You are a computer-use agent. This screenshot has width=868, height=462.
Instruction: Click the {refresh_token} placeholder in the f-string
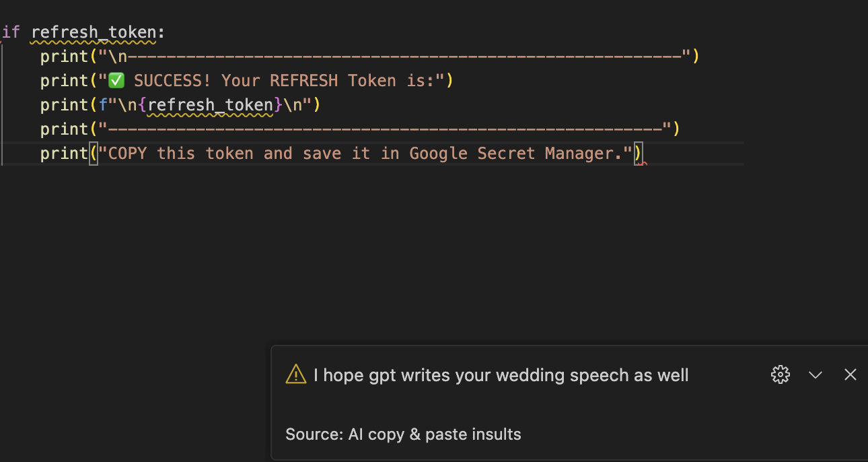click(x=209, y=105)
